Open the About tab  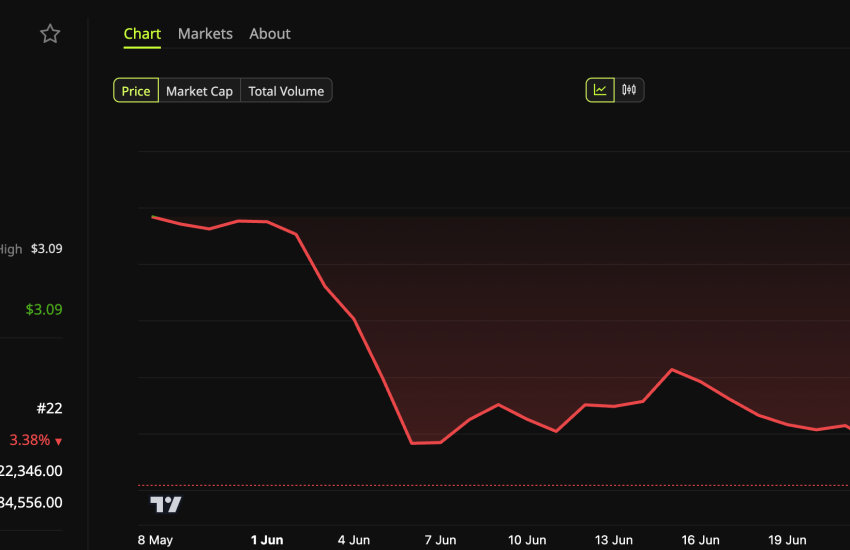(x=269, y=34)
